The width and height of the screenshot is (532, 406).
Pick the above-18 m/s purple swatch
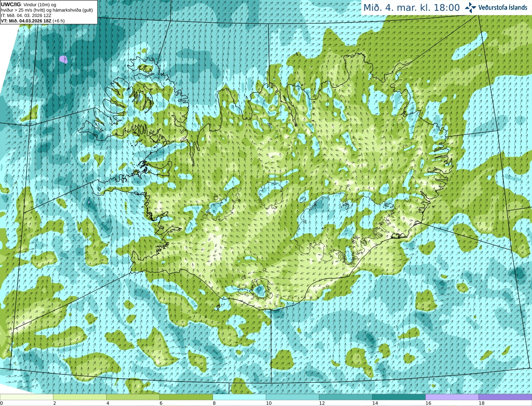click(505, 397)
